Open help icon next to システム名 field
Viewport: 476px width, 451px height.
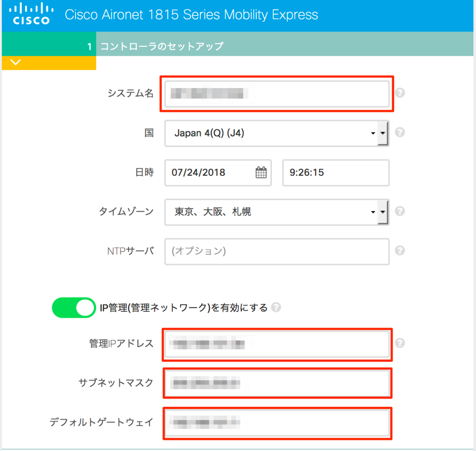tap(400, 93)
